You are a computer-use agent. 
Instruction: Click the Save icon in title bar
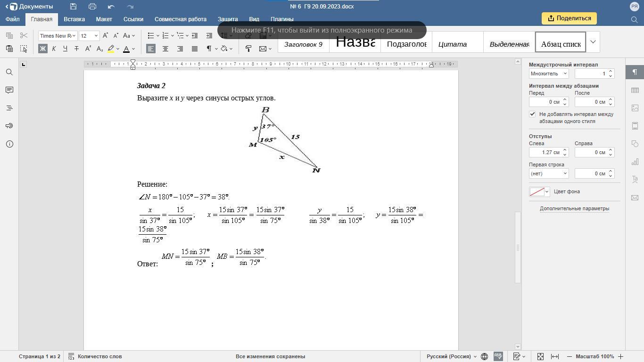click(73, 7)
